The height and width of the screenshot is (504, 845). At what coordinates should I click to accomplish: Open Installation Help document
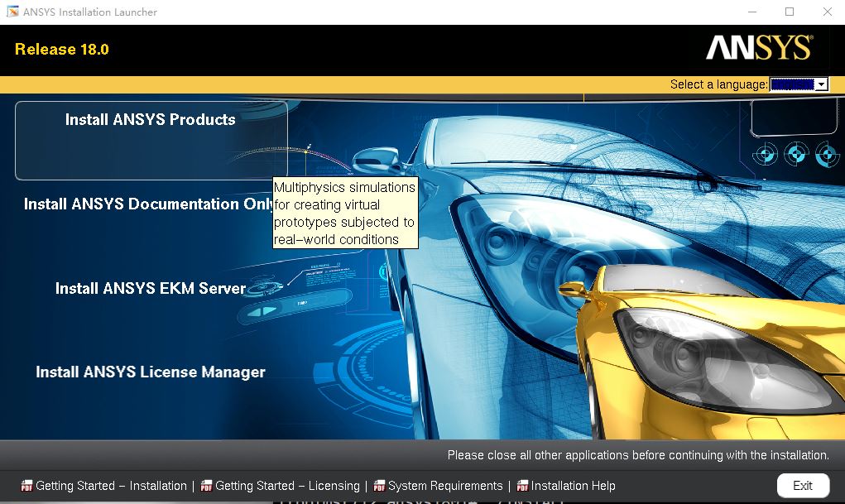tap(573, 486)
